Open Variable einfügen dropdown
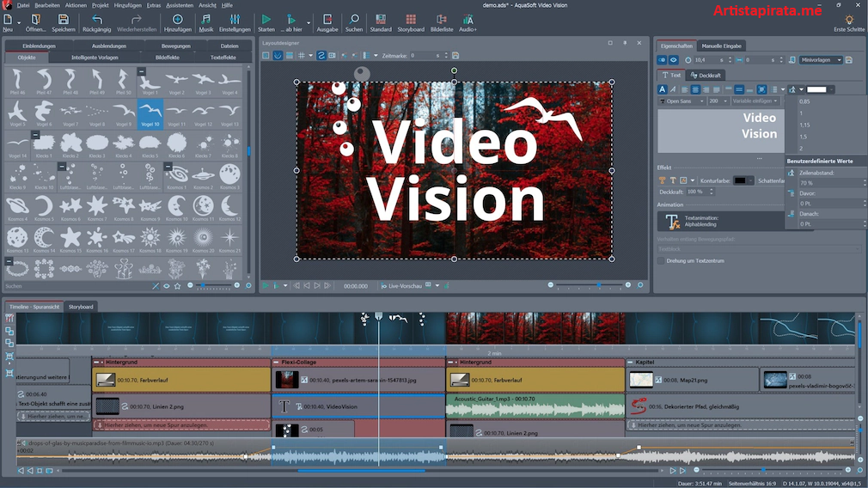868x488 pixels. pos(755,101)
